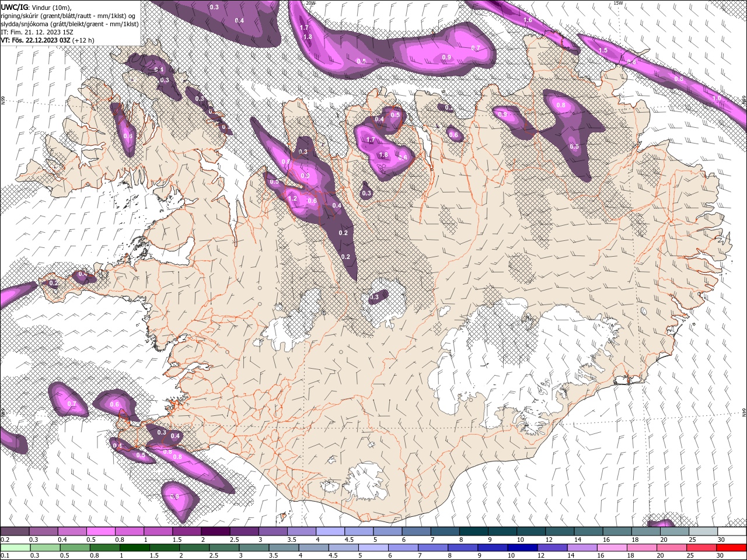Click the 'IT: Fim. 21. 12. 2023 15Z' line
Image resolution: width=747 pixels, height=560 pixels.
click(37, 32)
